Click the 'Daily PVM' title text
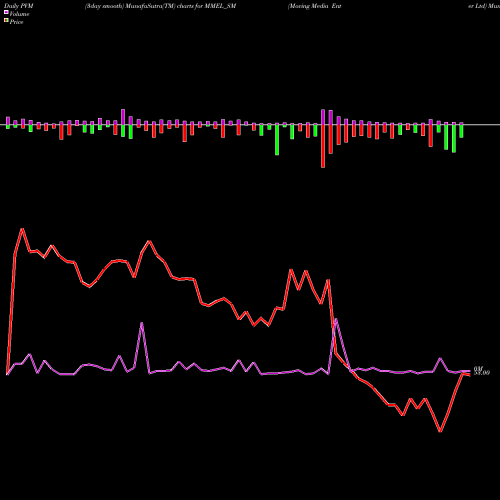The width and height of the screenshot is (500, 500). (x=19, y=6)
